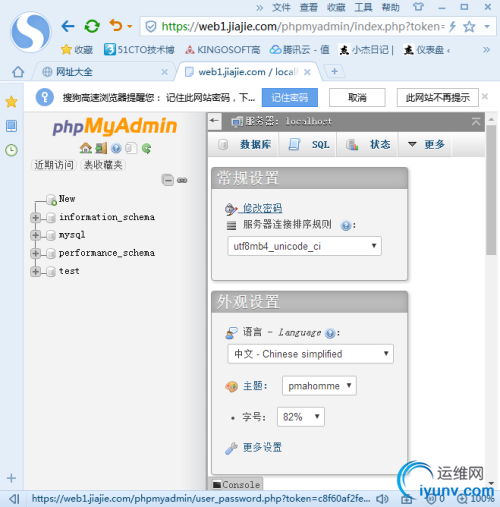Open the 帮助 menu

click(x=390, y=7)
